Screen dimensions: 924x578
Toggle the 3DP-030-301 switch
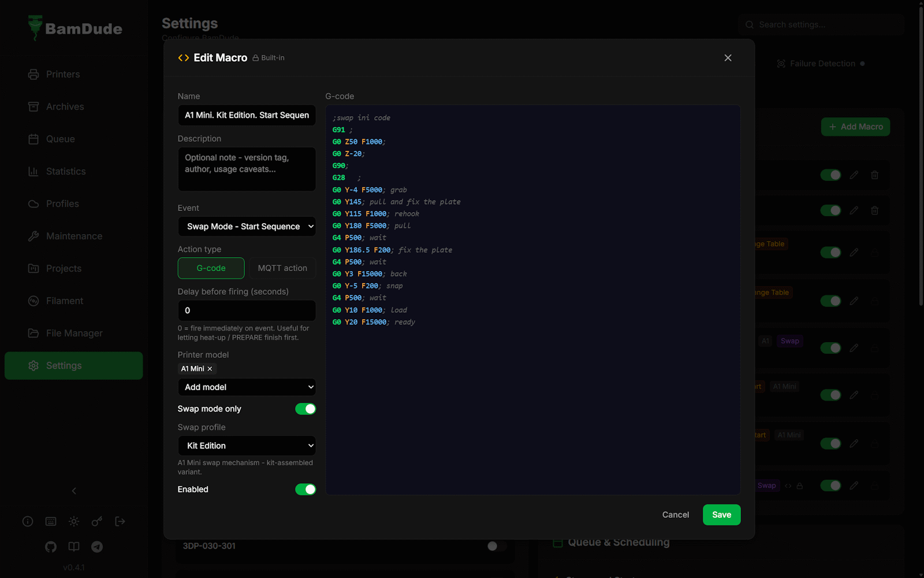pos(496,546)
